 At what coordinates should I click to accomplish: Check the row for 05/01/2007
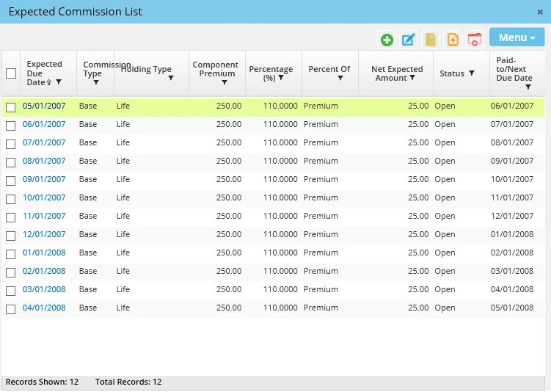point(11,107)
